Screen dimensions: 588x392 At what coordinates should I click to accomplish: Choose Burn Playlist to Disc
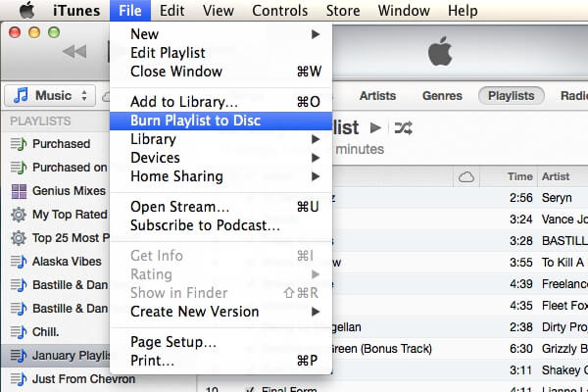195,121
